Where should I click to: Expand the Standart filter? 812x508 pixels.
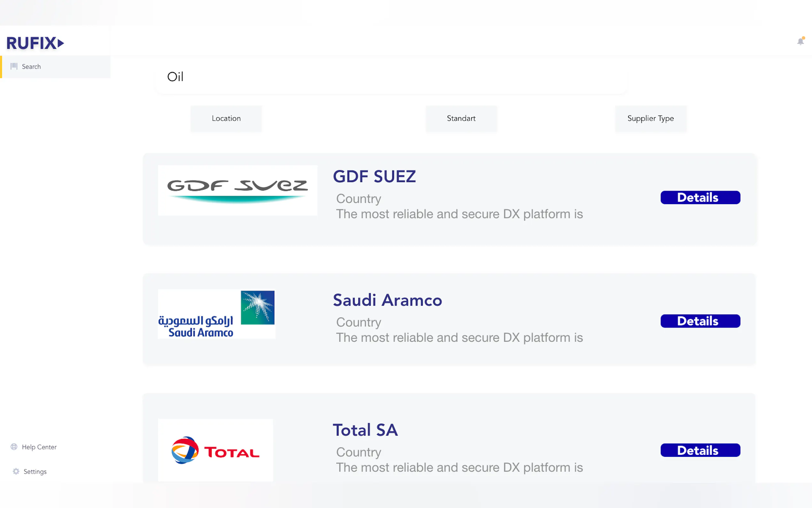[x=461, y=118]
